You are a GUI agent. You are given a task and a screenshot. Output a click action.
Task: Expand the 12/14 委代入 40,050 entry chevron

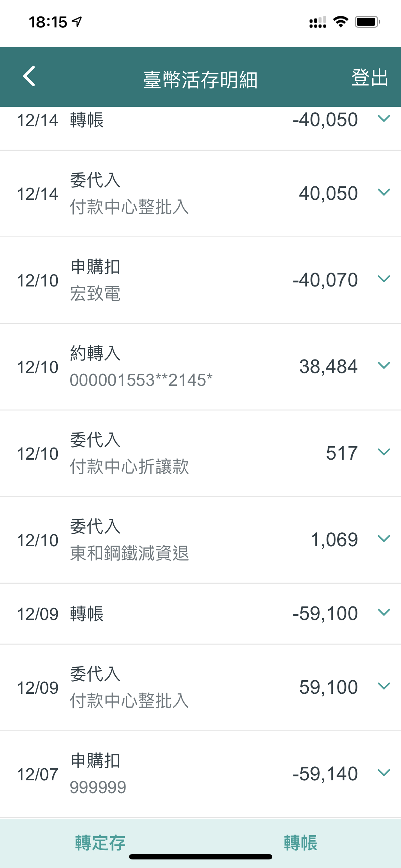point(384,193)
